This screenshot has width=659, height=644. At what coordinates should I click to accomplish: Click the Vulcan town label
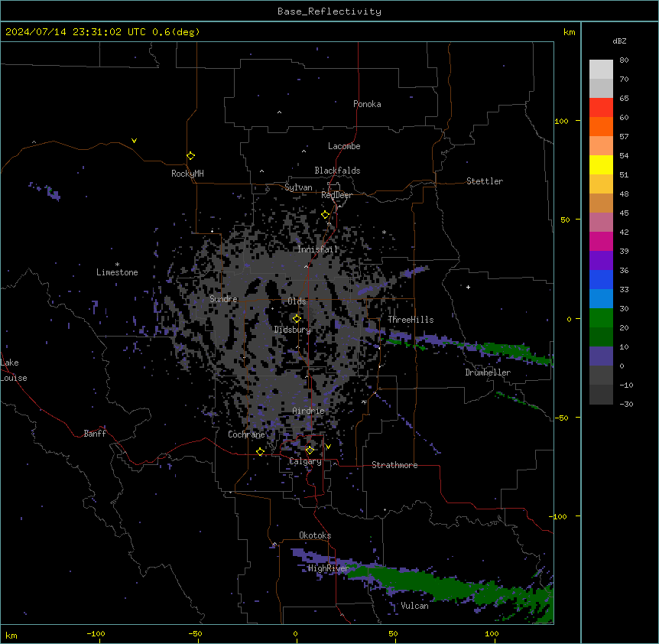[x=414, y=606]
